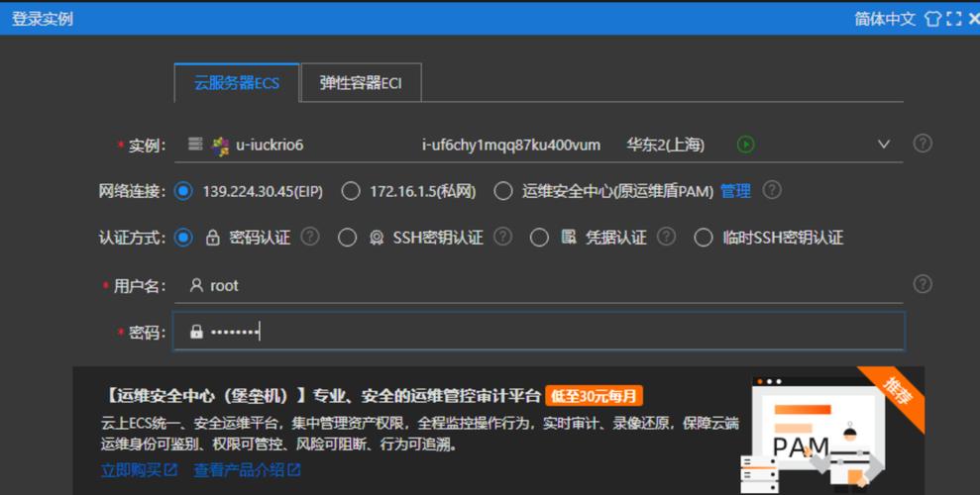Open the 弹性容器ECI tab
This screenshot has width=980, height=495.
pyautogui.click(x=361, y=82)
